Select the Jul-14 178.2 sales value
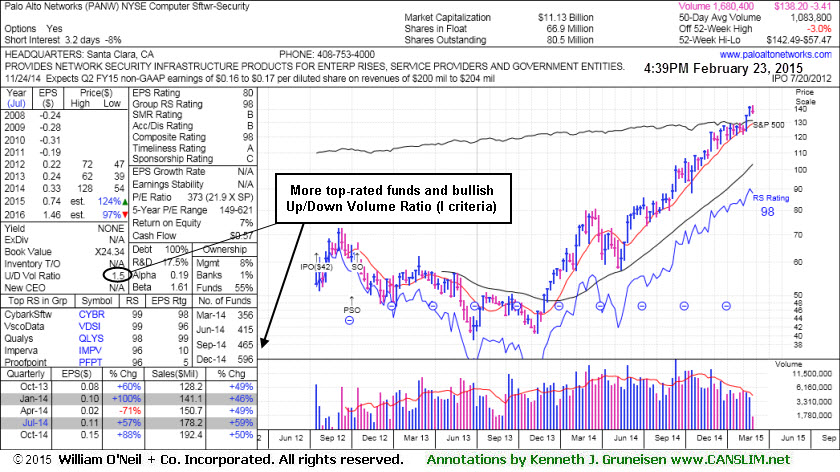 click(x=191, y=423)
